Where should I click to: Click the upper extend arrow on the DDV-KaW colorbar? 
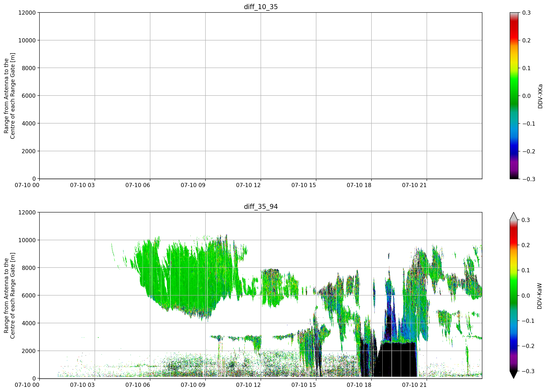click(514, 216)
